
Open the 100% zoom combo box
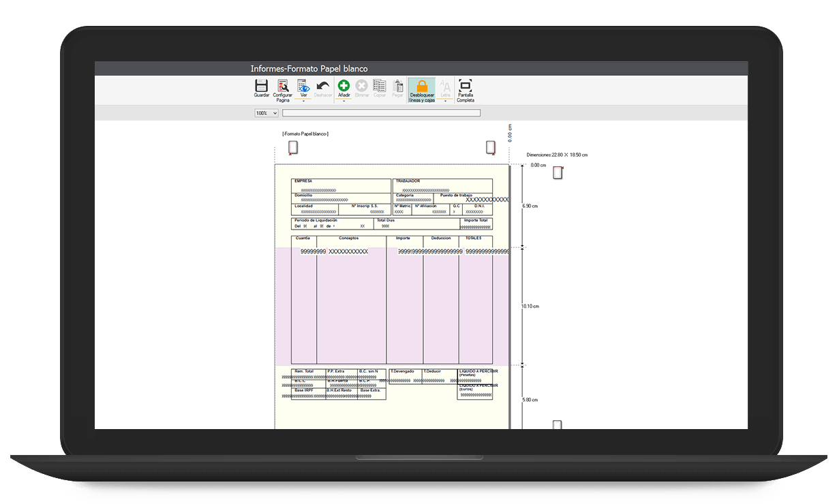click(x=267, y=113)
